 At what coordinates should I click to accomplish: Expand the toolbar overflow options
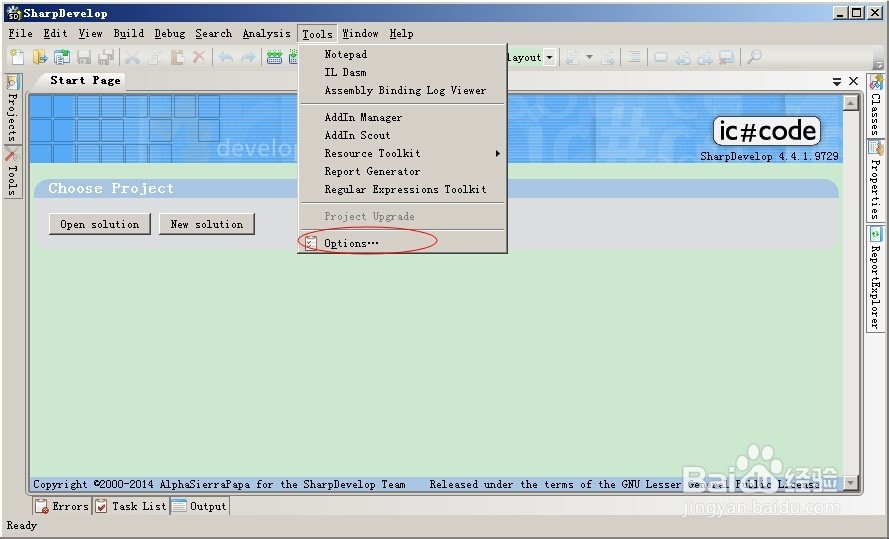point(878,64)
